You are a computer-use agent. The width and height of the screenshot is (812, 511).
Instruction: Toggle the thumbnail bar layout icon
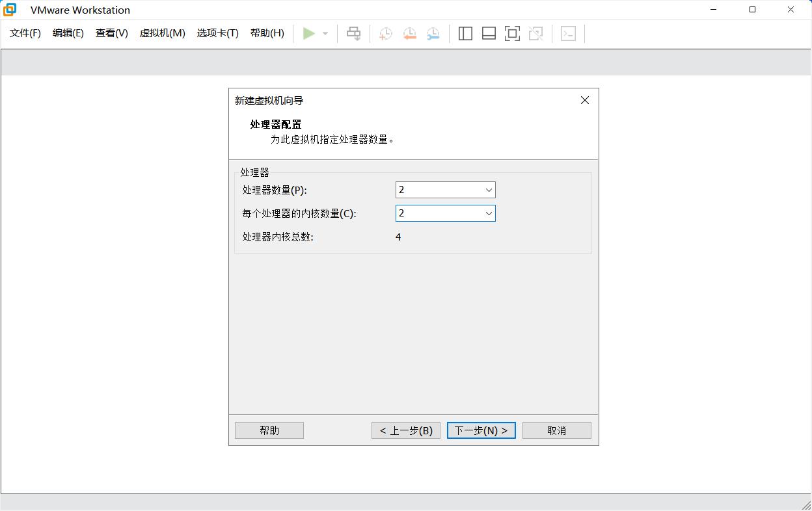pos(489,34)
